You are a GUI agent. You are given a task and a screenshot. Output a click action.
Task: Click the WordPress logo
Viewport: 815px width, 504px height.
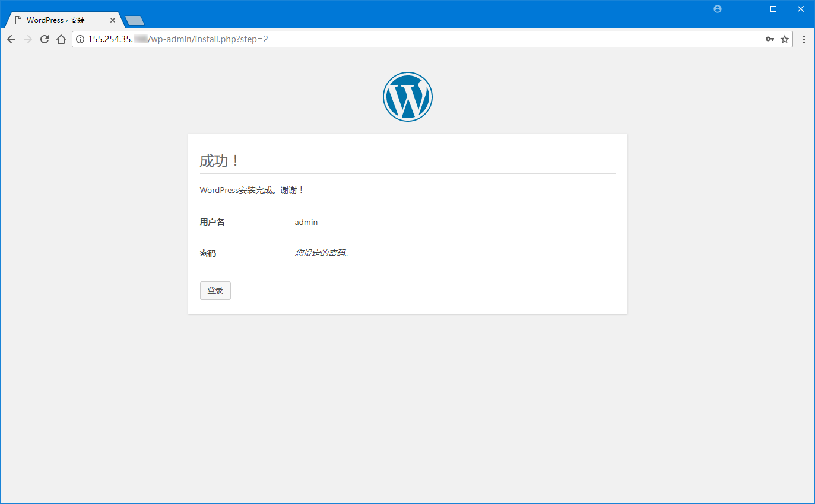pos(407,97)
